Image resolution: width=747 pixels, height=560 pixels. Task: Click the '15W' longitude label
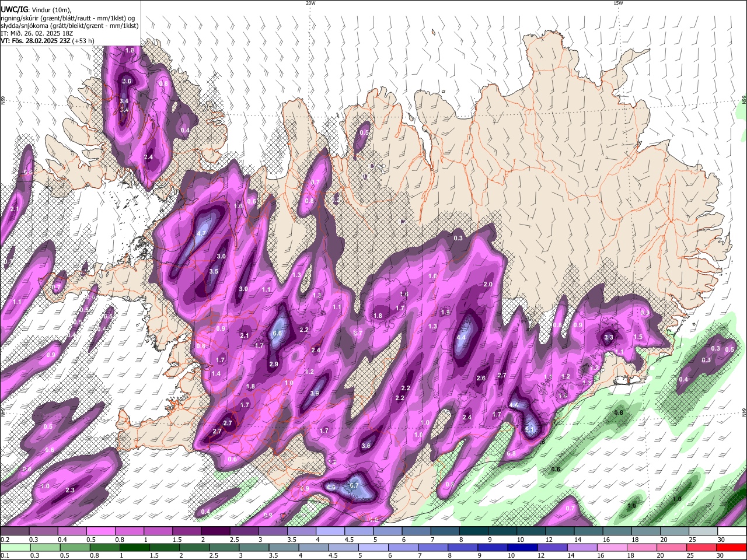618,3
